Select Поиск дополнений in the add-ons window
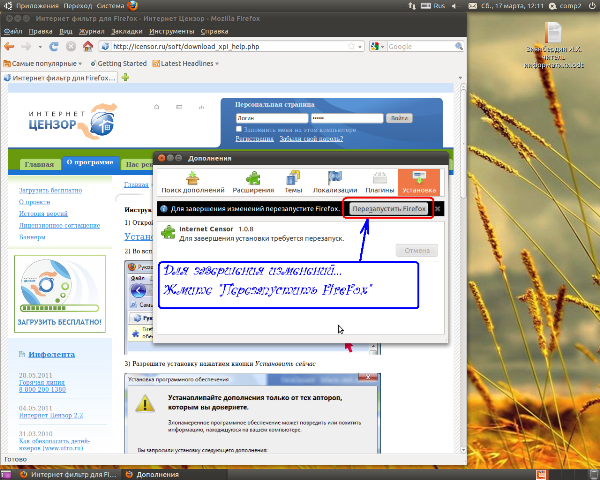The width and height of the screenshot is (600, 480). pos(192,182)
